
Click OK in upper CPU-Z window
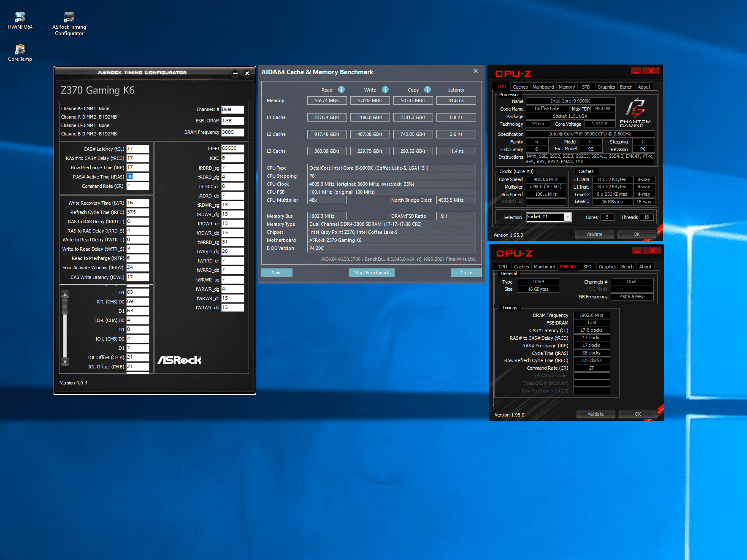(x=636, y=234)
